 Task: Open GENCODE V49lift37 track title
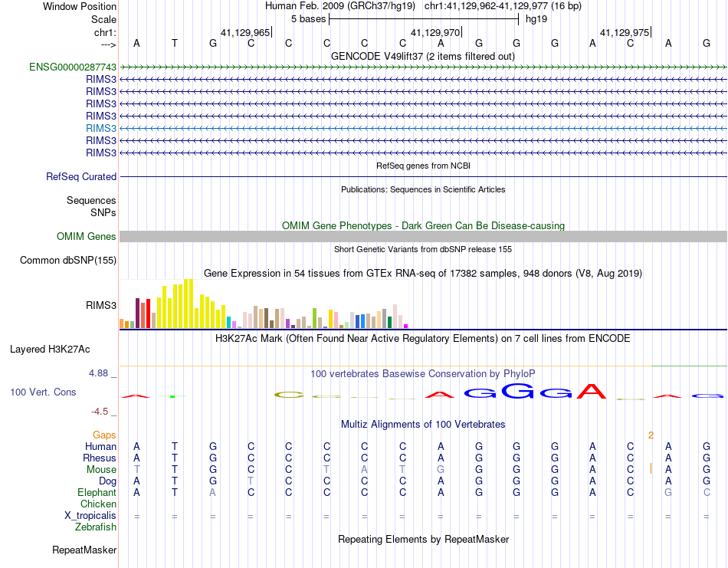[x=423, y=56]
